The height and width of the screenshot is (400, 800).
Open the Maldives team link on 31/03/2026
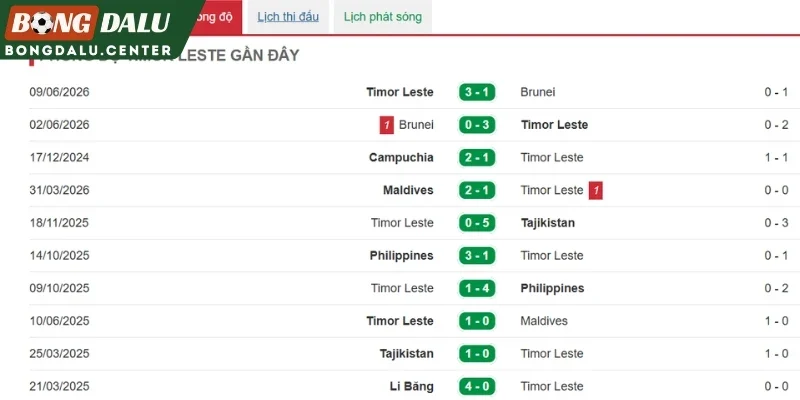[x=408, y=190]
